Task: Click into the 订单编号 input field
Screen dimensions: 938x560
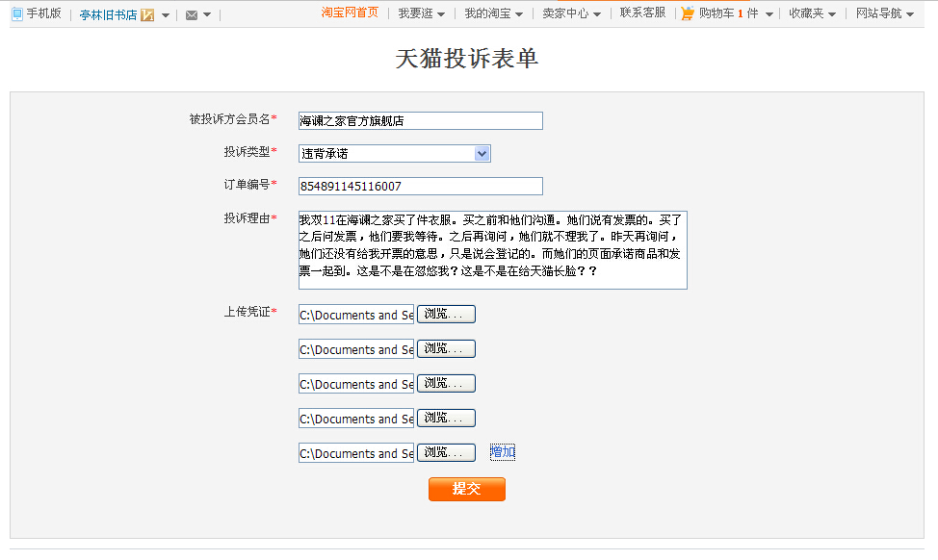Action: (x=420, y=187)
